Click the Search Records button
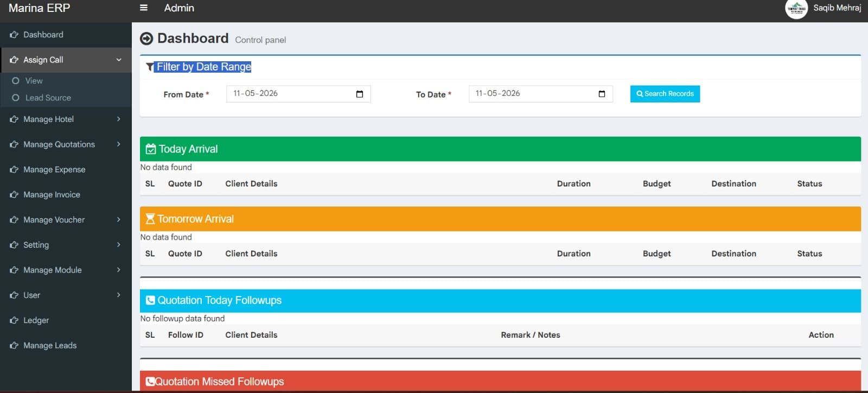This screenshot has width=868, height=393. point(665,94)
